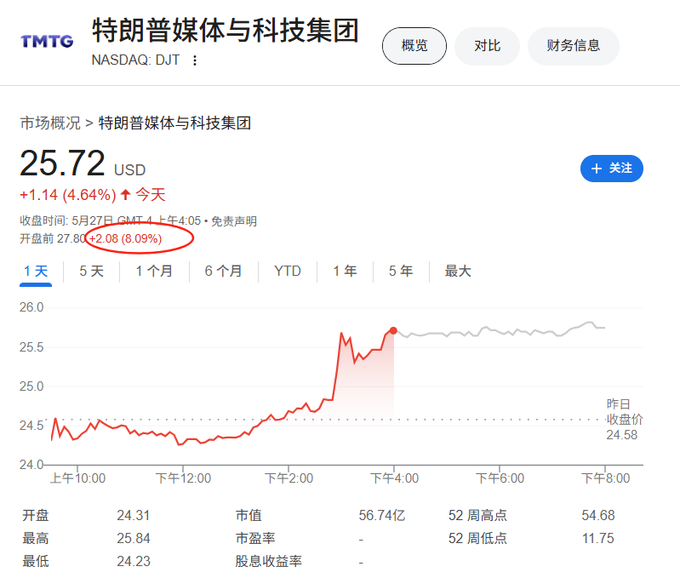This screenshot has width=680, height=578.
Task: Open the 财务信息 financials tab
Action: pyautogui.click(x=573, y=46)
